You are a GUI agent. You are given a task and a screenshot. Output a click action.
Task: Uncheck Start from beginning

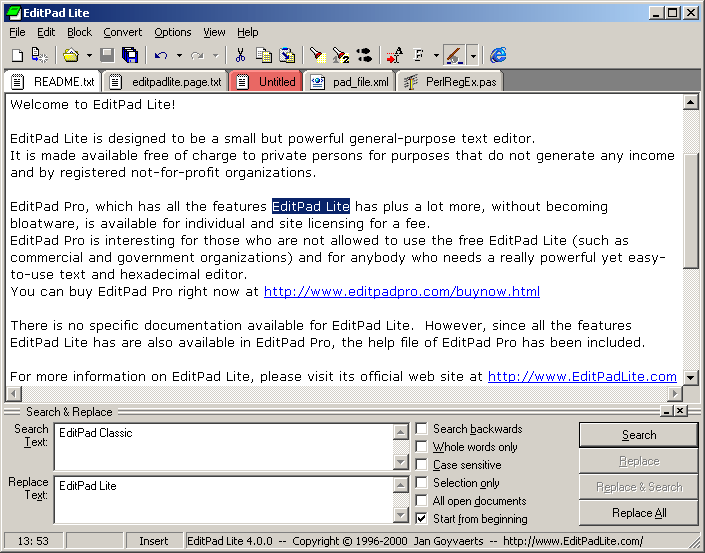pos(421,518)
